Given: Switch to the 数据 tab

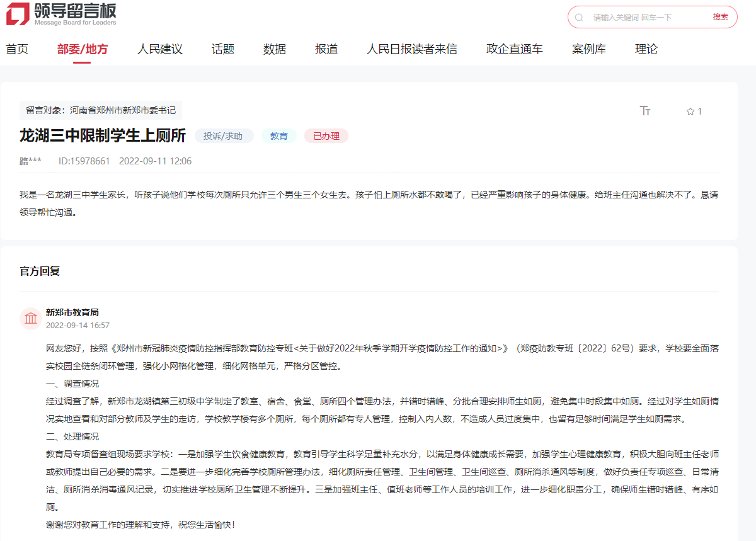Looking at the screenshot, I should point(273,48).
